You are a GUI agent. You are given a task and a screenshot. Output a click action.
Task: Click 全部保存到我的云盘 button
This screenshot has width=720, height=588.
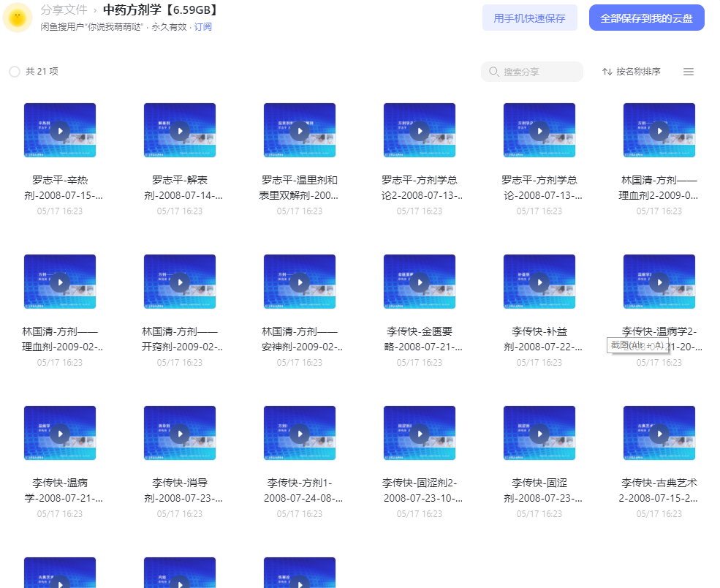(646, 18)
